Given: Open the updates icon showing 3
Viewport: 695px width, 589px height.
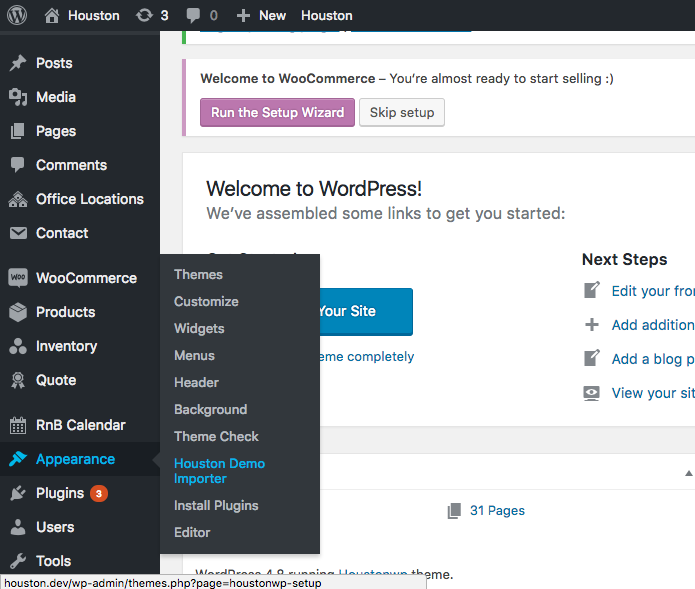Looking at the screenshot, I should pyautogui.click(x=144, y=15).
